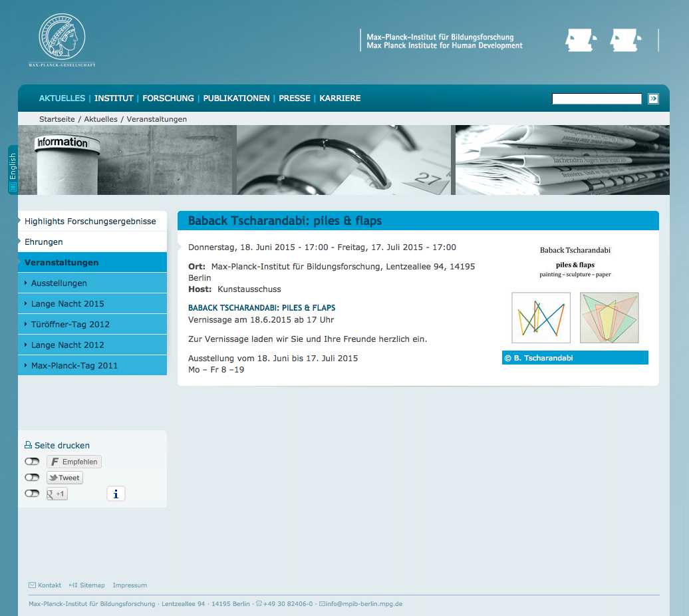Screen dimensions: 689x616
Task: Click inside the search text field
Action: 597,99
